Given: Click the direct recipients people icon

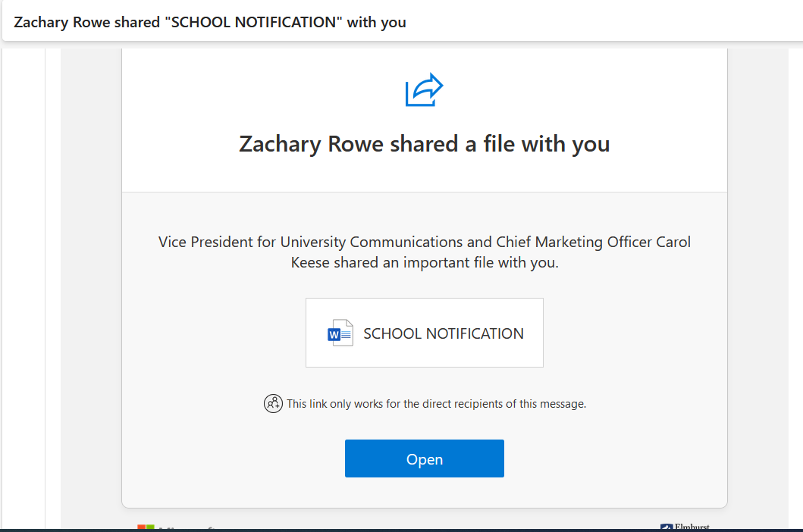Looking at the screenshot, I should coord(273,403).
